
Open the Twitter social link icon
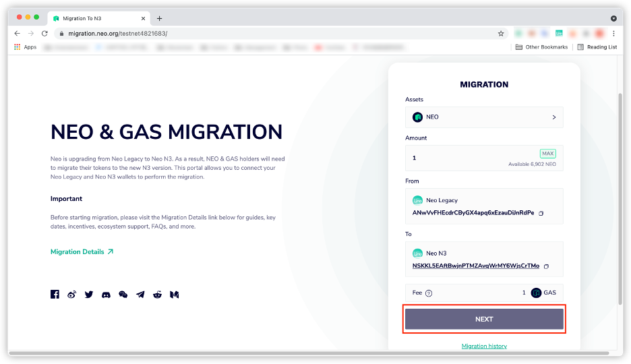click(89, 295)
